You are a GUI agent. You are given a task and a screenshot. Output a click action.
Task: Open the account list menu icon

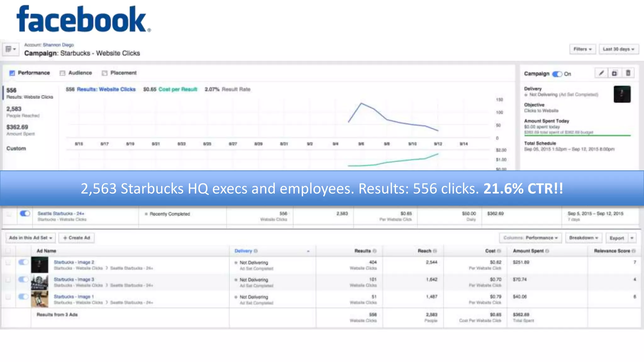tap(11, 49)
